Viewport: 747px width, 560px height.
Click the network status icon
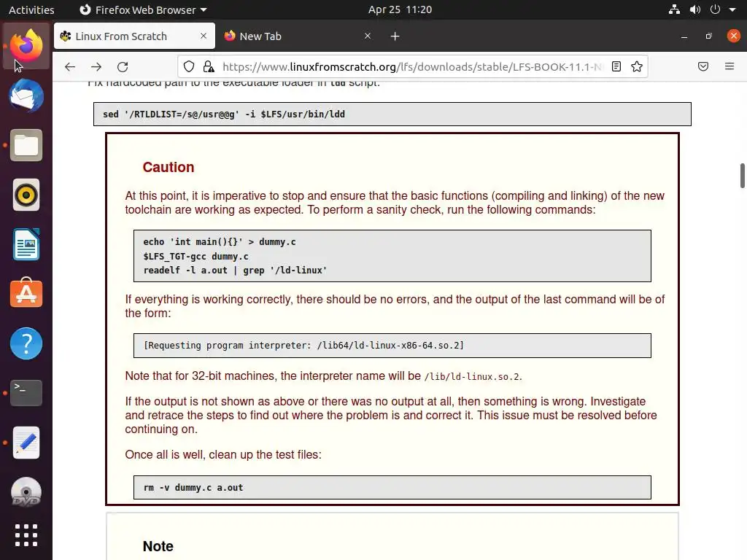[x=674, y=9]
